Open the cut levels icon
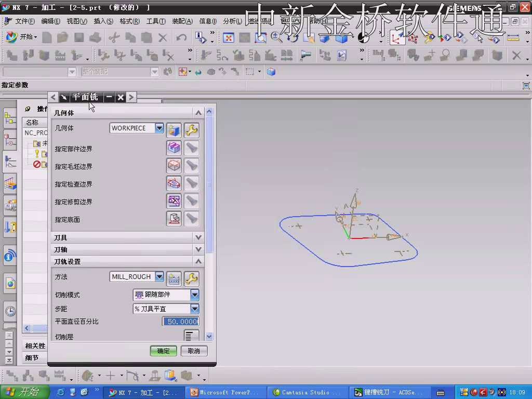Viewport: 532px width, 399px height. (x=191, y=336)
